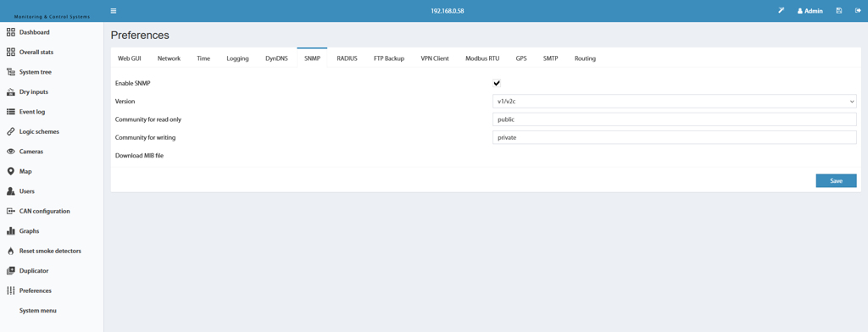Click the logout arrow icon
The width and height of the screenshot is (868, 332).
(x=858, y=10)
